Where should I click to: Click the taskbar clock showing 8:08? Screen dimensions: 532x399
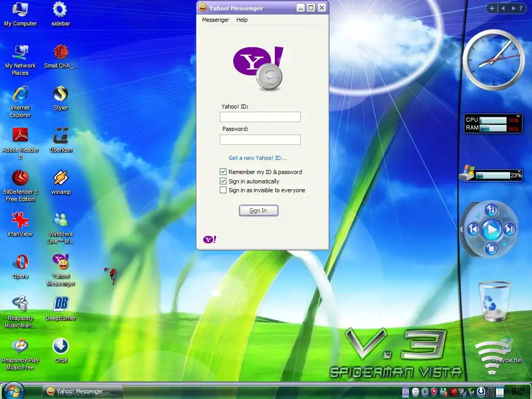click(x=518, y=391)
